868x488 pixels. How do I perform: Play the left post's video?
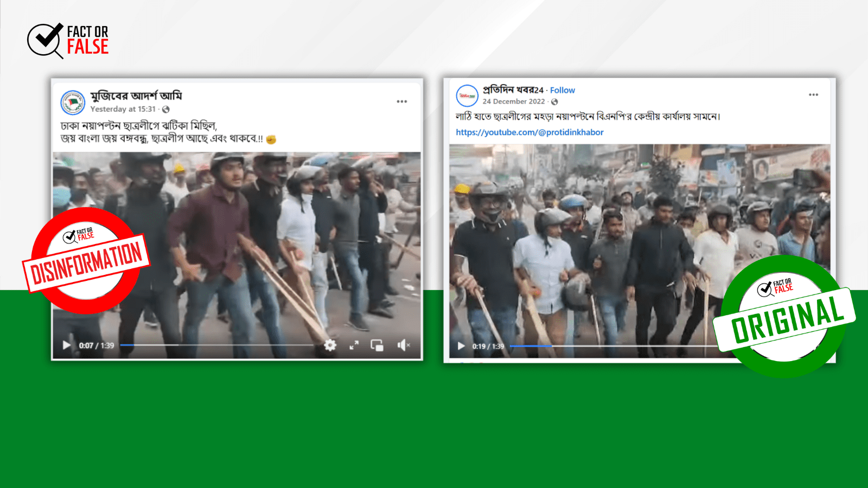(x=66, y=345)
